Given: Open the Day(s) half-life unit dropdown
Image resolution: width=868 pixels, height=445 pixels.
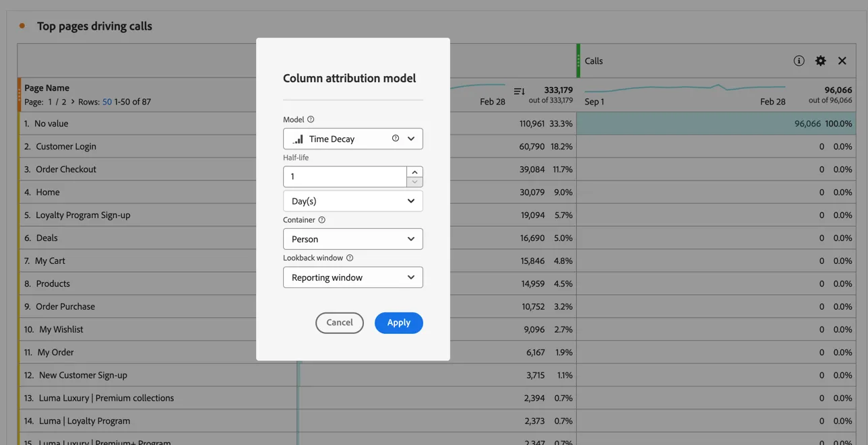Looking at the screenshot, I should [353, 201].
